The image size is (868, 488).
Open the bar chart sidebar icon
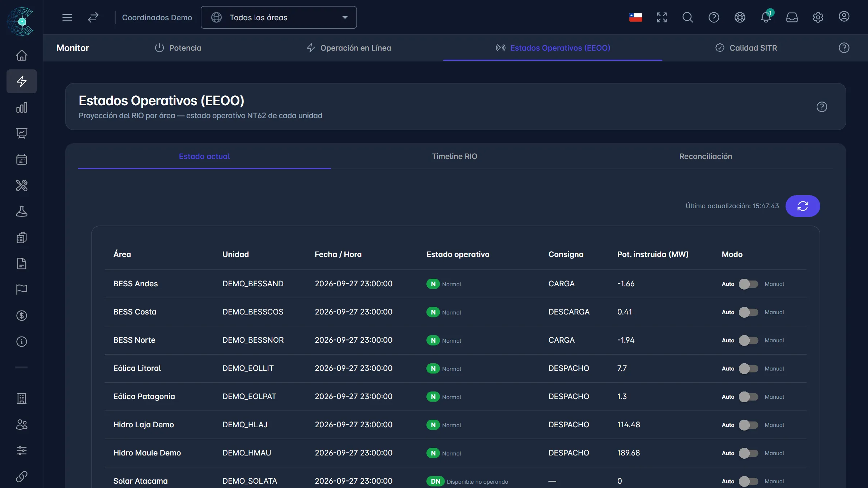[22, 107]
